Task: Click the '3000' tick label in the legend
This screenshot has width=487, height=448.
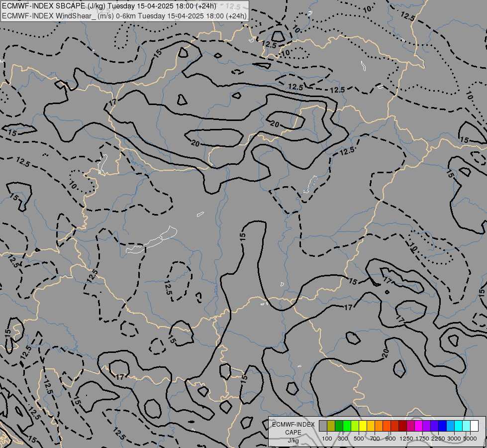Action: point(454,439)
